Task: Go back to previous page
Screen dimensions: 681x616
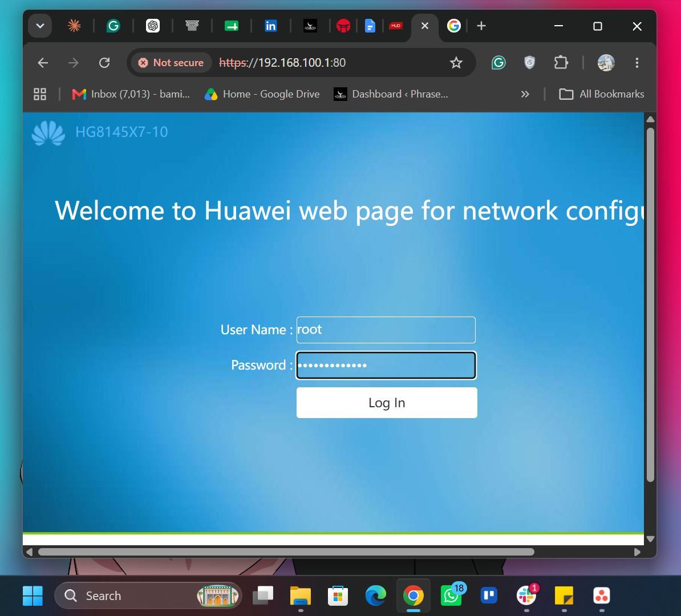Action: coord(43,63)
